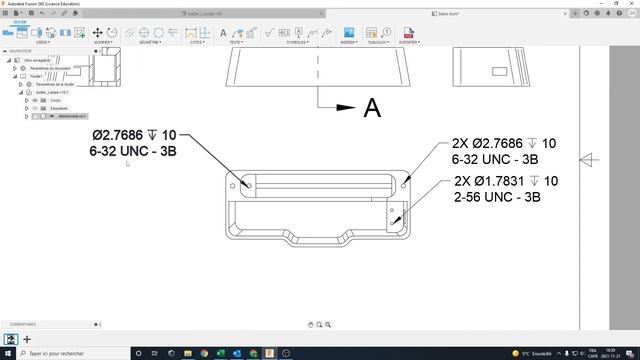Open the SYMBOLES dropdown menu
Image resolution: width=640 pixels, height=360 pixels.
(298, 42)
